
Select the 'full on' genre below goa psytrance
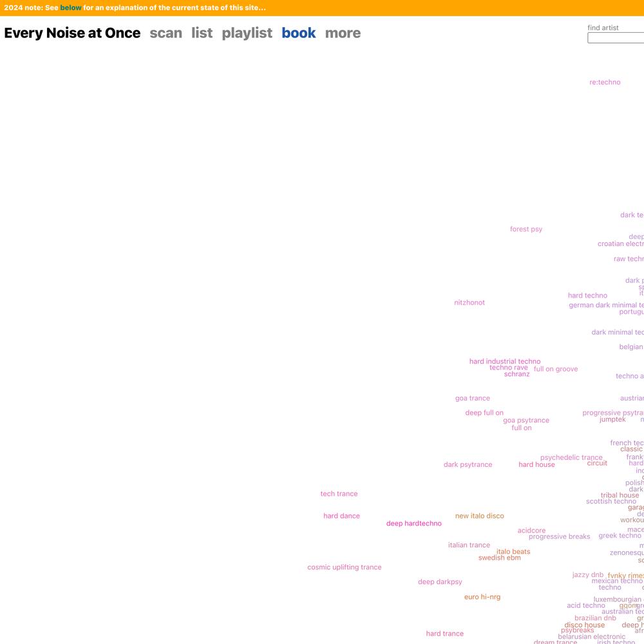522,428
